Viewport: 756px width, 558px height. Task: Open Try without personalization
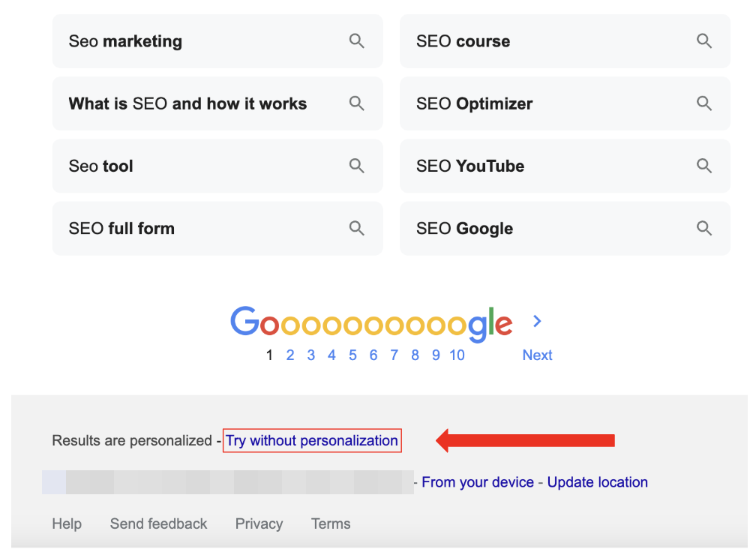pos(311,440)
